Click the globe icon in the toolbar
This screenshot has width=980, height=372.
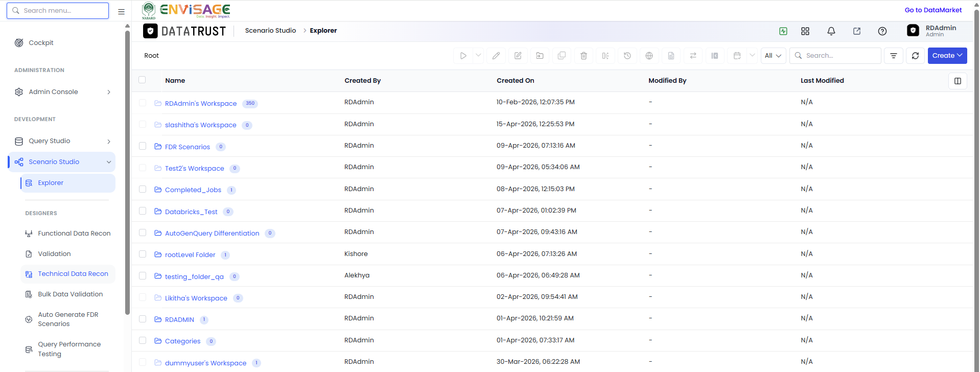(x=649, y=56)
